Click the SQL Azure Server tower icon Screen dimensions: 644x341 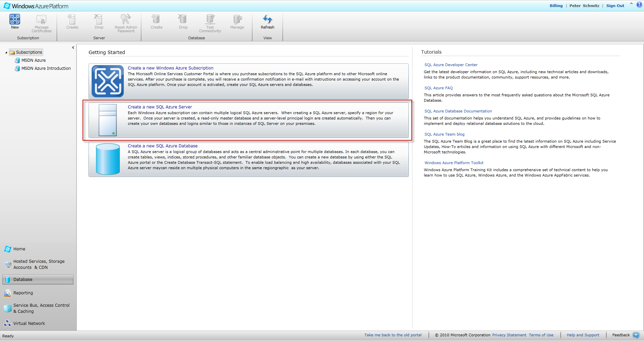pyautogui.click(x=108, y=120)
